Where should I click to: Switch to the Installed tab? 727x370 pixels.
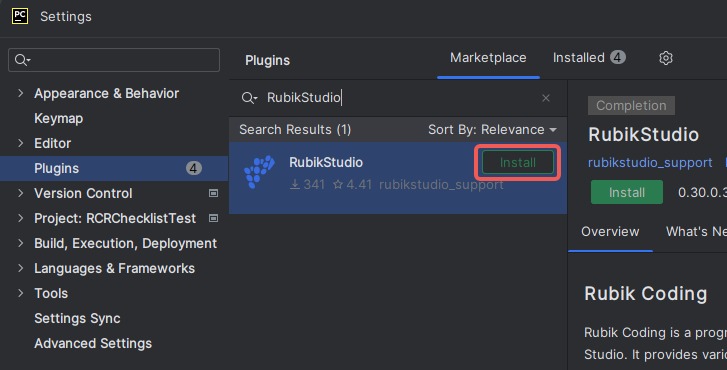[589, 57]
